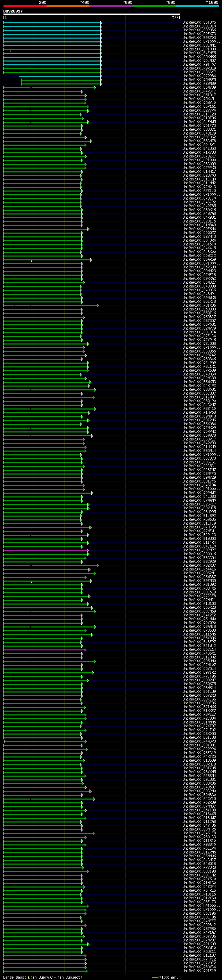Select the label UniRef100_C8PMP7
The height and width of the screenshot is (980, 222).
coord(199,550)
